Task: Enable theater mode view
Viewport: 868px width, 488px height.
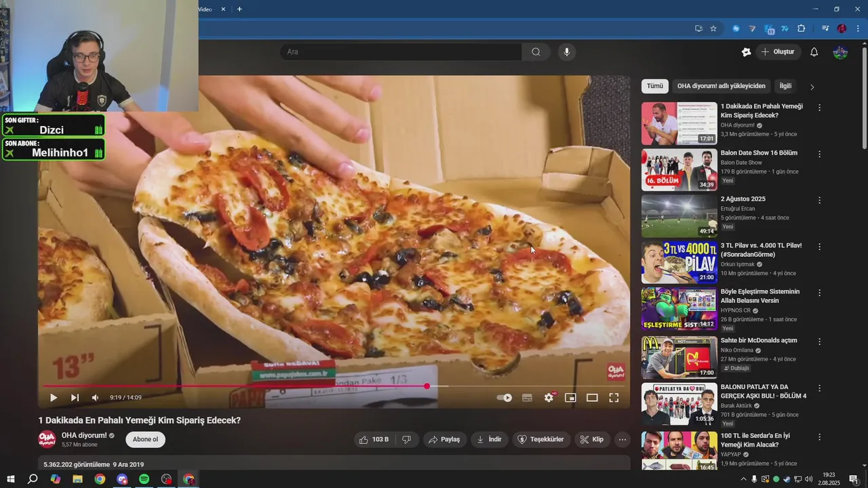Action: pos(592,398)
